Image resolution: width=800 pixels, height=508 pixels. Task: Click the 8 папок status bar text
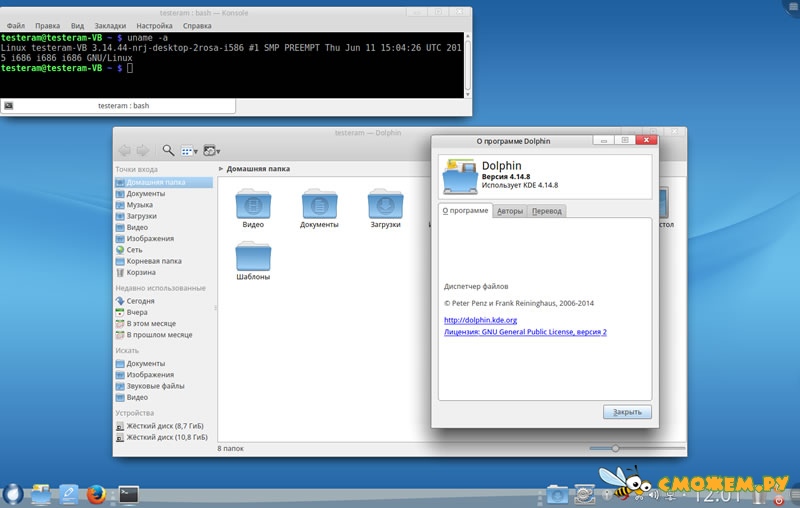[231, 448]
